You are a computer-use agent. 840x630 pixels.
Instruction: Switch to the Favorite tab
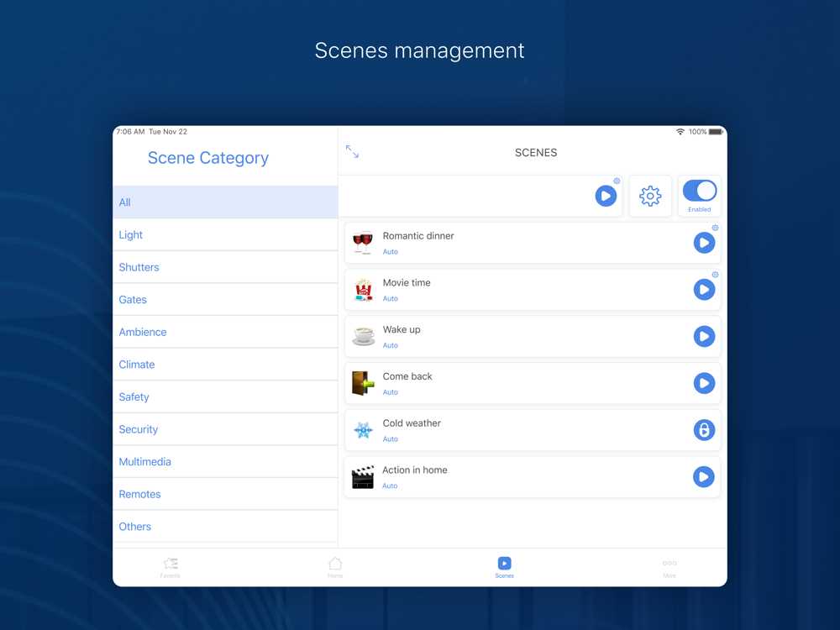point(171,567)
